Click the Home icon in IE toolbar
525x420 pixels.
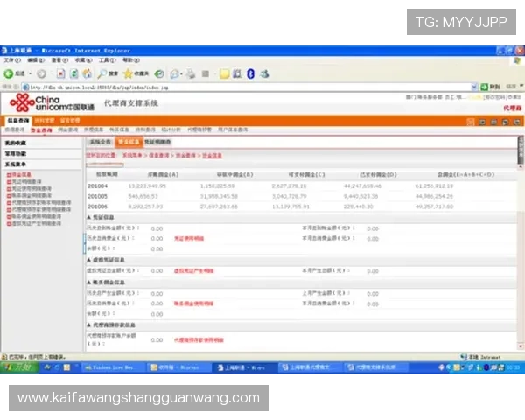[87, 74]
